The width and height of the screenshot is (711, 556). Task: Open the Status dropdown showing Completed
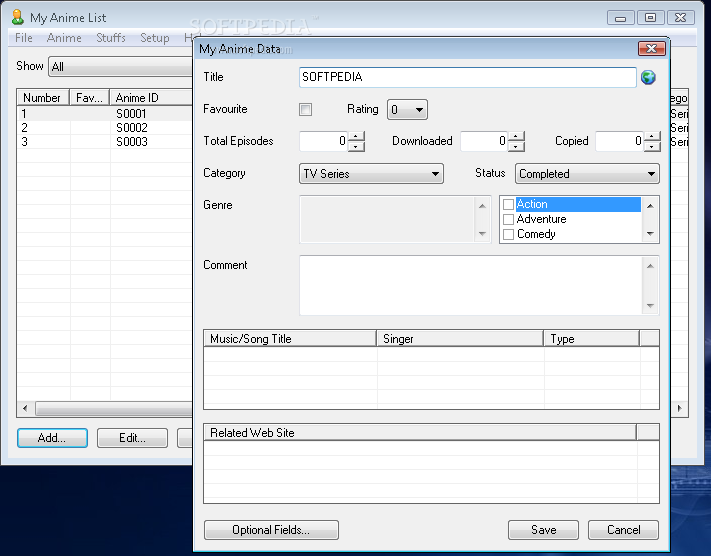(x=587, y=174)
